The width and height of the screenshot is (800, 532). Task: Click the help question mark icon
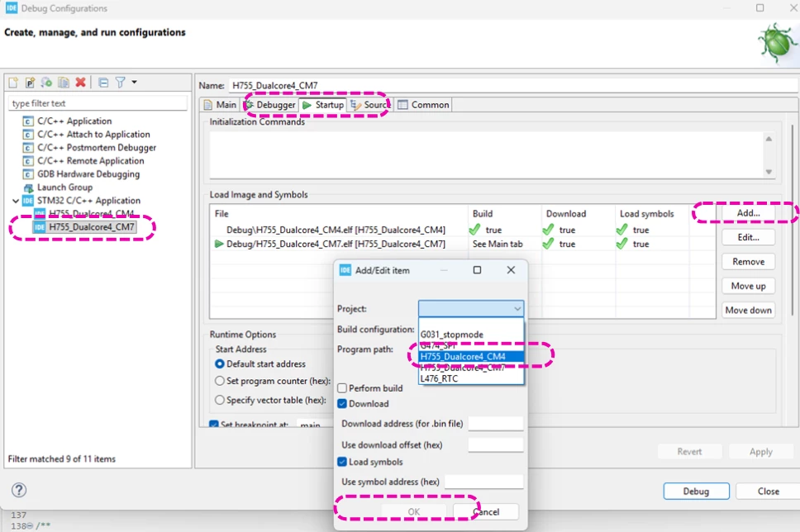coord(19,490)
